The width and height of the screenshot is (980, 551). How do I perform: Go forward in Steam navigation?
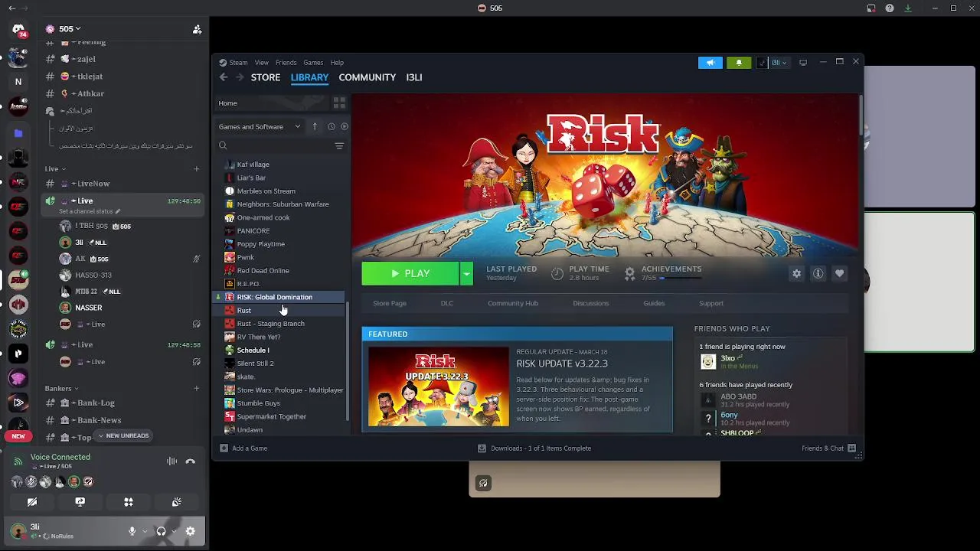[240, 77]
